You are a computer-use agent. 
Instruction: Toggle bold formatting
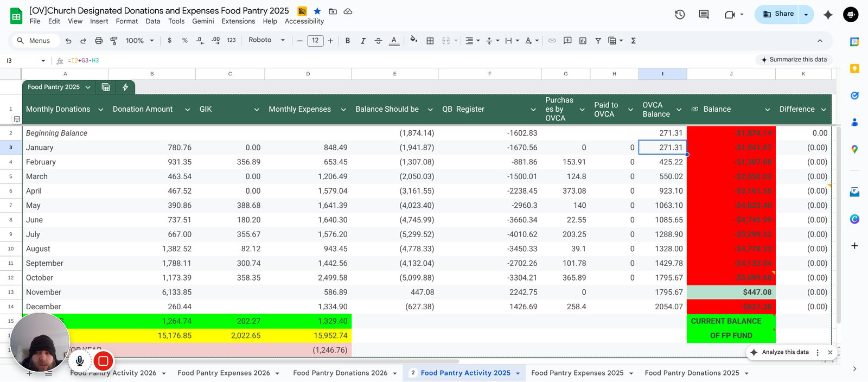tap(348, 41)
